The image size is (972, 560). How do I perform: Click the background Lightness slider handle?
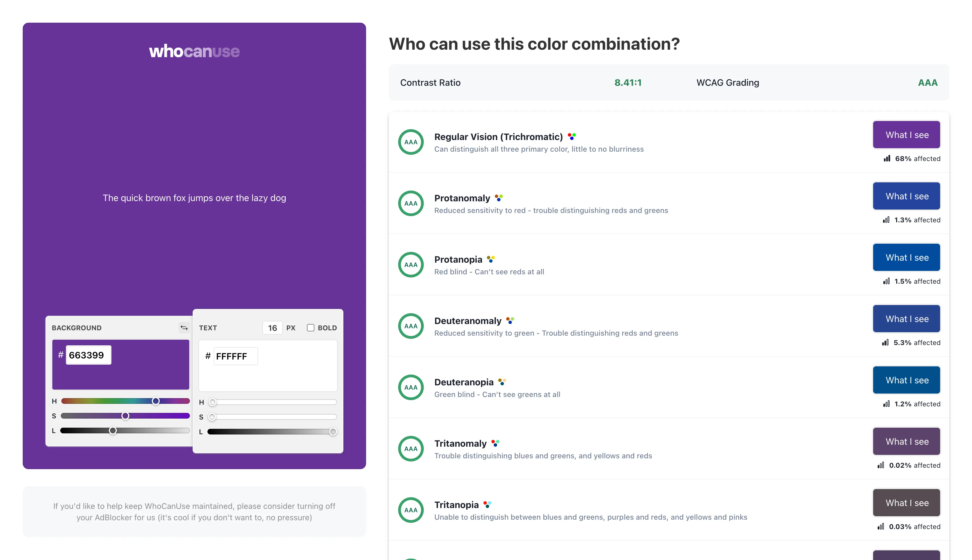coord(113,431)
